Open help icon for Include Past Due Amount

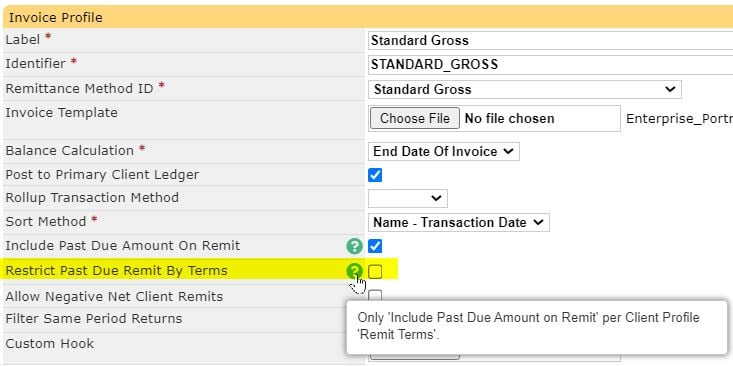(x=354, y=246)
